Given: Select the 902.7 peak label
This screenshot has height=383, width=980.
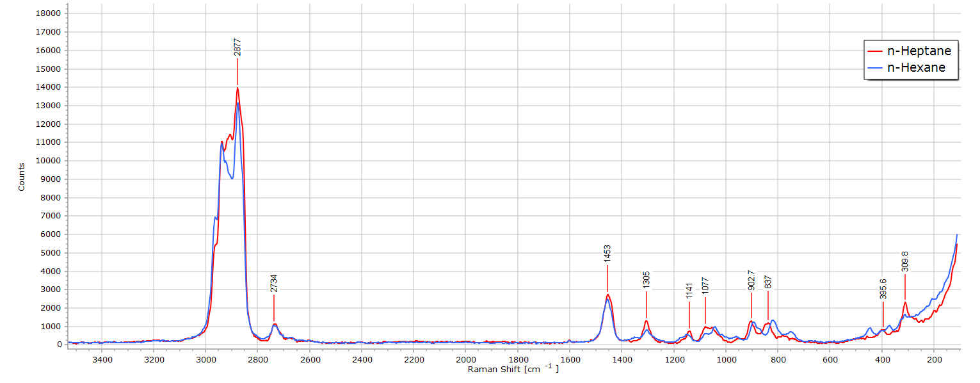Looking at the screenshot, I should pyautogui.click(x=751, y=281).
